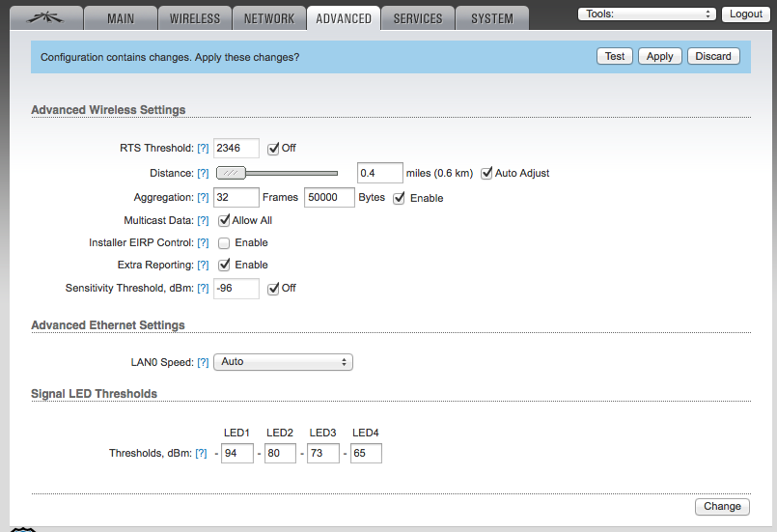Toggle Distance Auto Adjust checkbox
The width and height of the screenshot is (777, 532).
[x=486, y=173]
